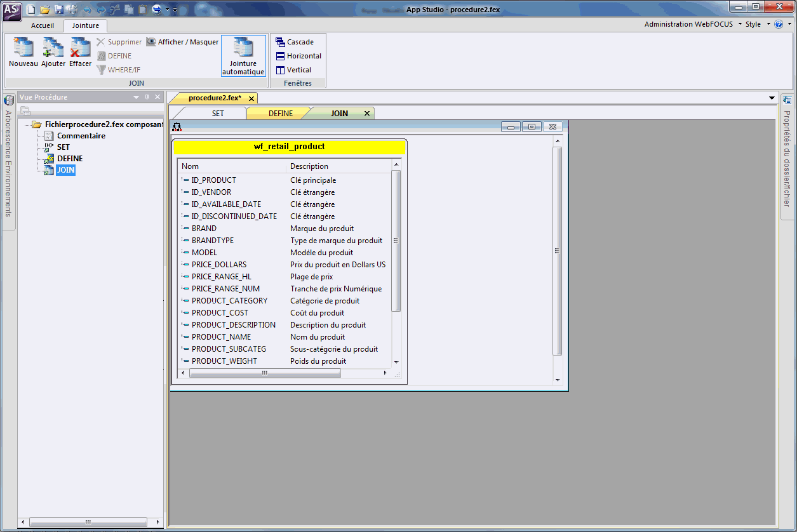Click the field list horizontal scrollbar thumb
This screenshot has width=797, height=532.
click(265, 373)
